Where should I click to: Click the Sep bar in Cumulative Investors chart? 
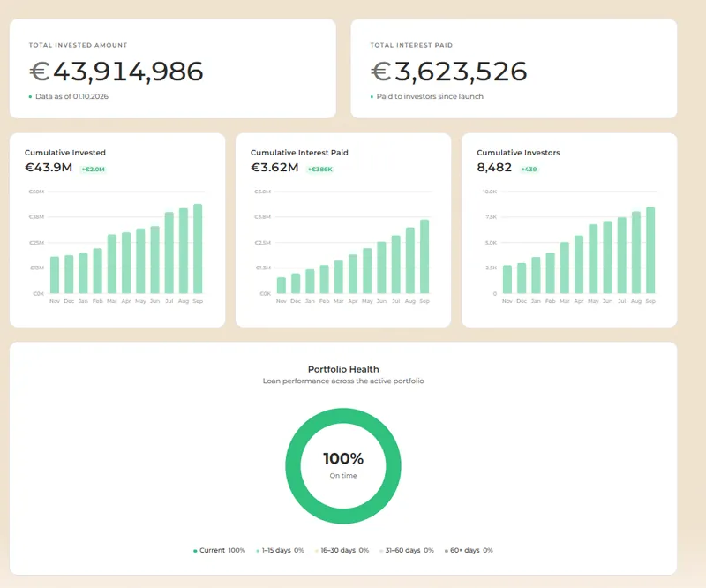tap(650, 250)
